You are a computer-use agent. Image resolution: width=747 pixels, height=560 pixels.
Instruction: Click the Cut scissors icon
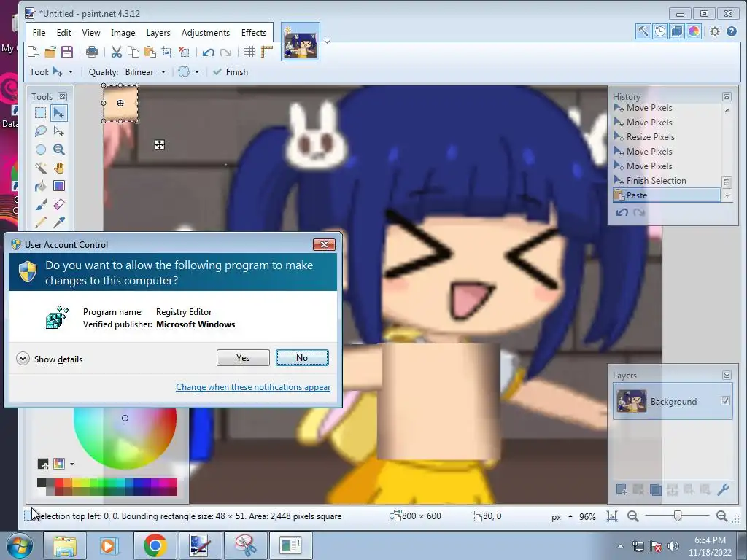tap(116, 52)
